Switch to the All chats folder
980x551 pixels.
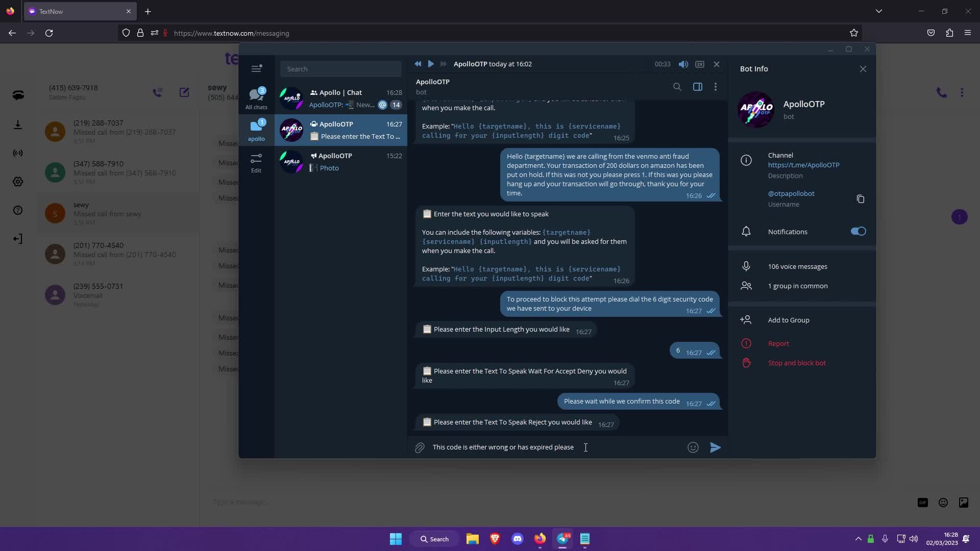coord(257,98)
